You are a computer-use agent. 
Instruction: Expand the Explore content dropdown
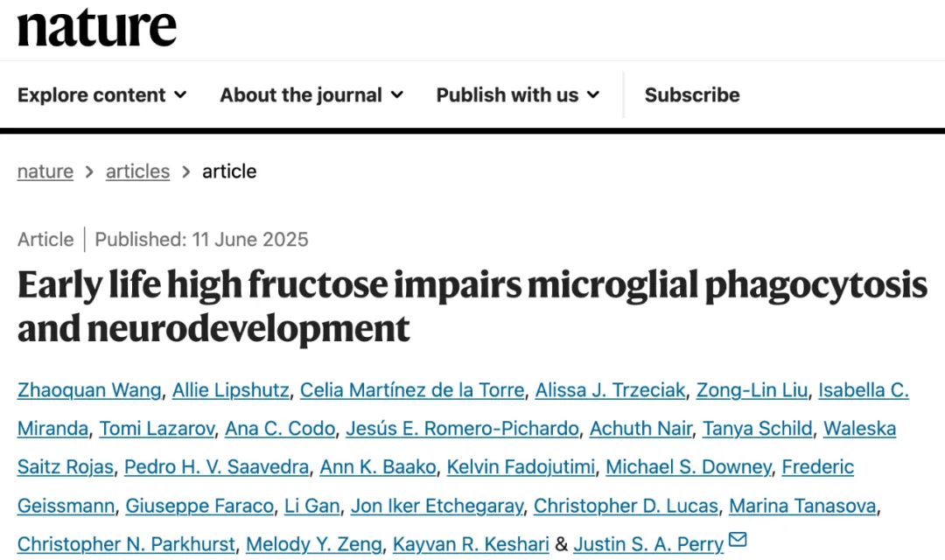pyautogui.click(x=101, y=94)
